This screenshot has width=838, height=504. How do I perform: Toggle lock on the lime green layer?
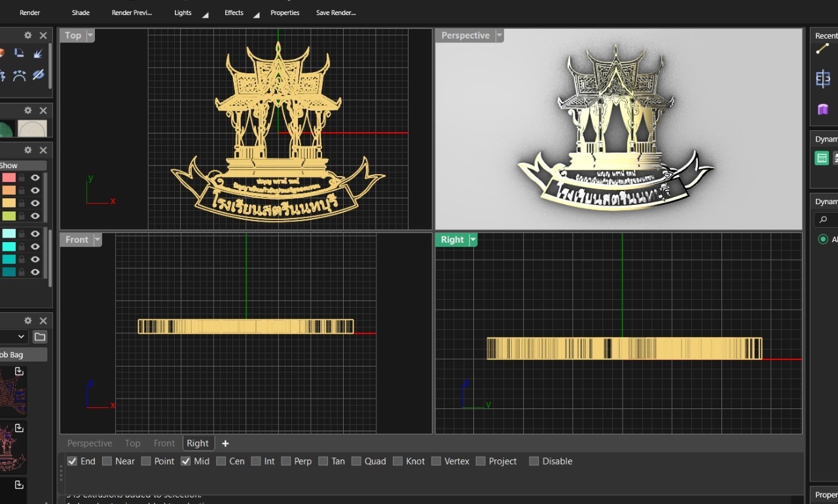[x=22, y=216]
